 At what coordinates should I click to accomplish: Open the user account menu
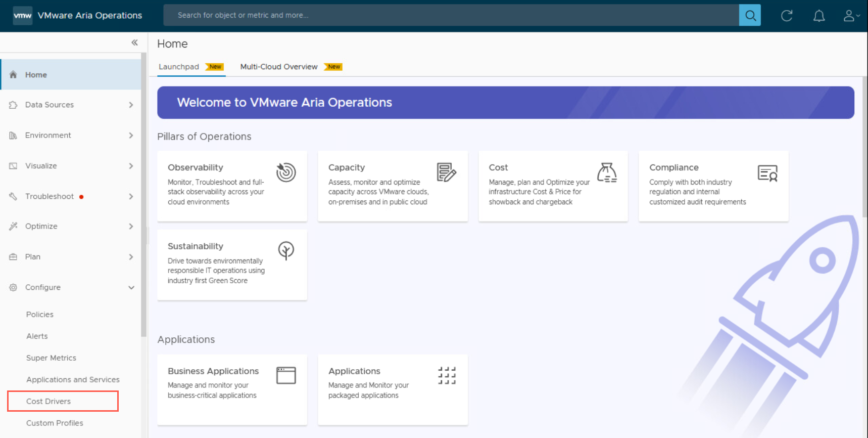pyautogui.click(x=851, y=16)
